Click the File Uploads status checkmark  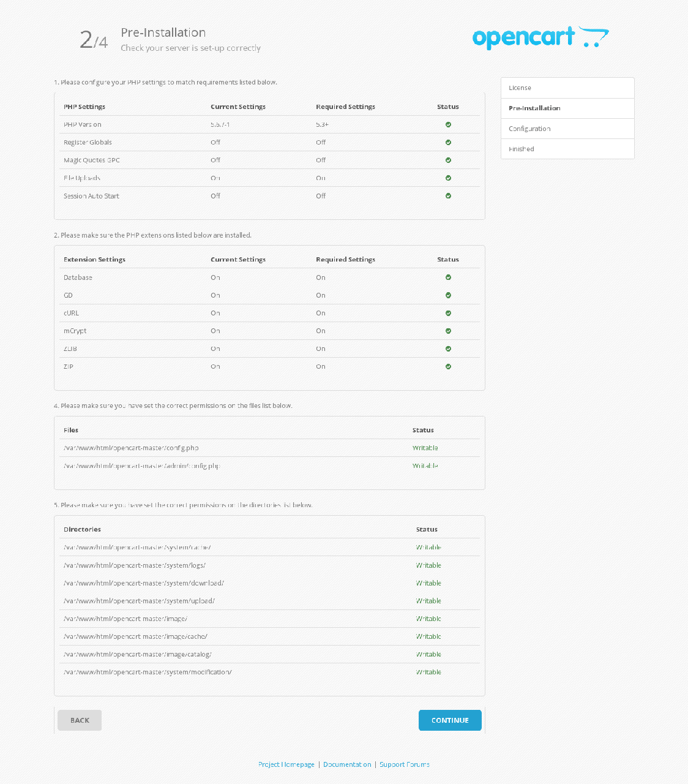click(x=448, y=178)
